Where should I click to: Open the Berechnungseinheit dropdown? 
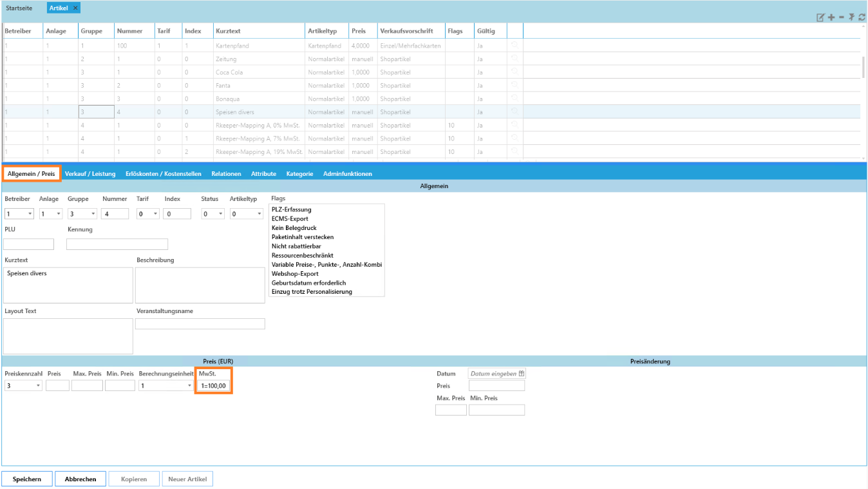[189, 386]
